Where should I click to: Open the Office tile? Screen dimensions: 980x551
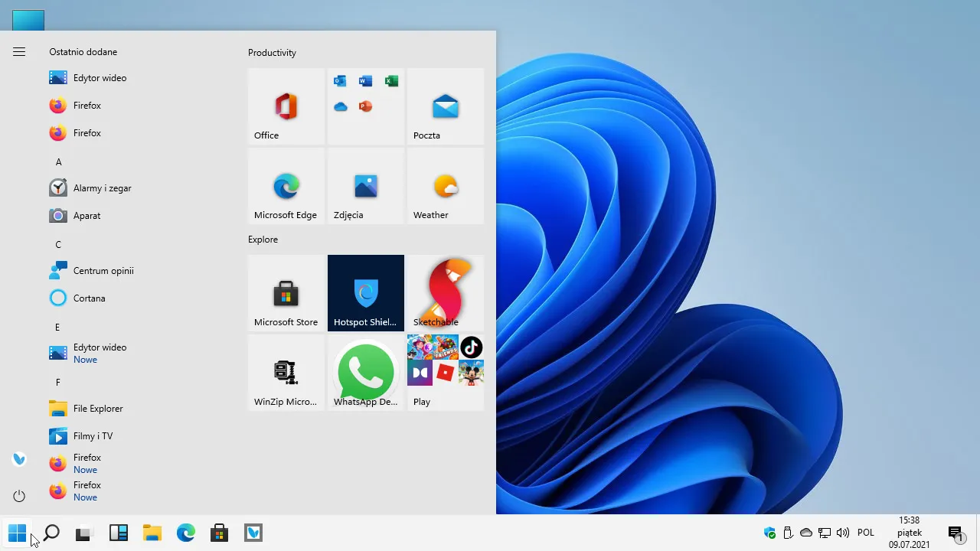point(286,106)
